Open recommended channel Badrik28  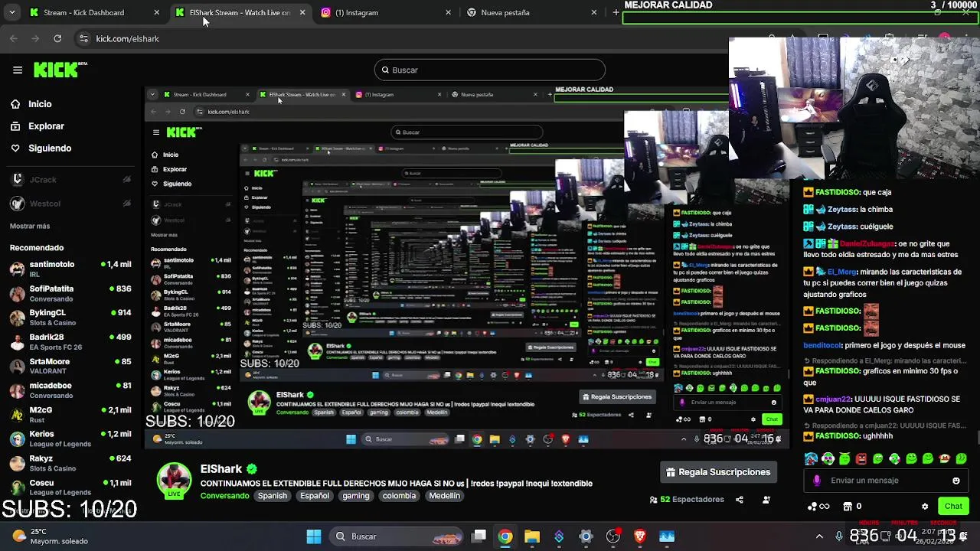pos(69,341)
